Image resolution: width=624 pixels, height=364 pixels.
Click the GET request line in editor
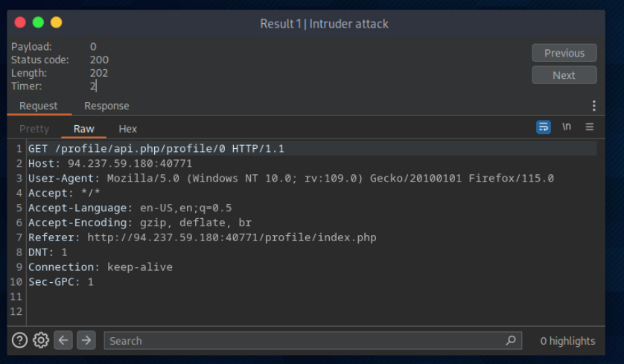(156, 149)
